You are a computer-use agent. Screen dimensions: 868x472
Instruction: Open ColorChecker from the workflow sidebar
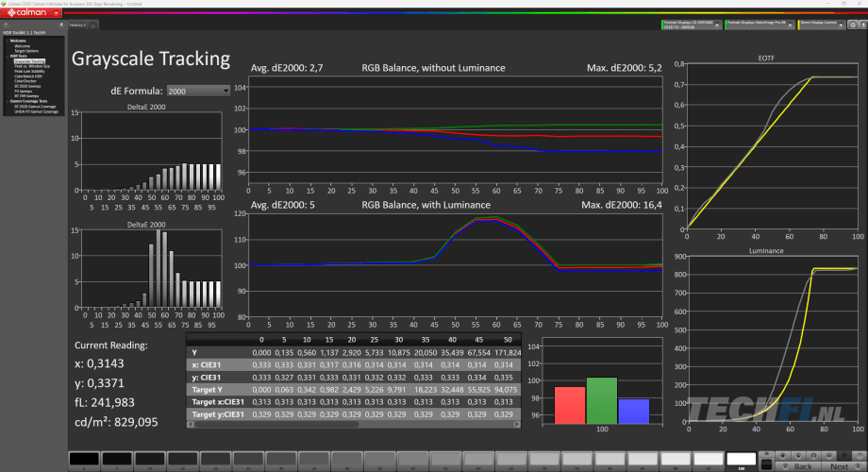tap(26, 80)
